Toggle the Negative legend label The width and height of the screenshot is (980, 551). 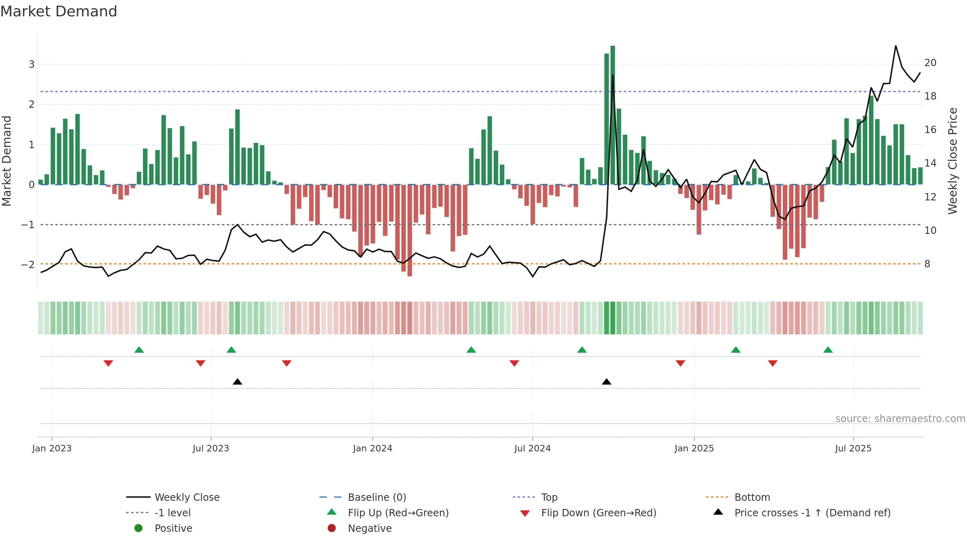click(x=370, y=528)
